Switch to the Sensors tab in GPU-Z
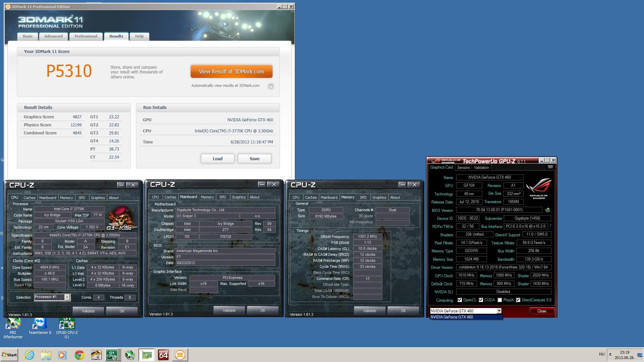Image resolution: width=644 pixels, height=362 pixels. [x=463, y=168]
